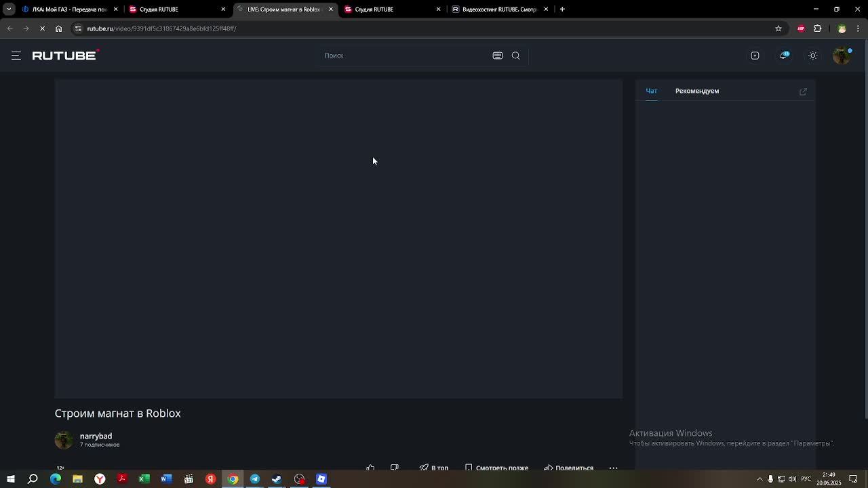
Task: Open the Windows Start menu
Action: 11,479
